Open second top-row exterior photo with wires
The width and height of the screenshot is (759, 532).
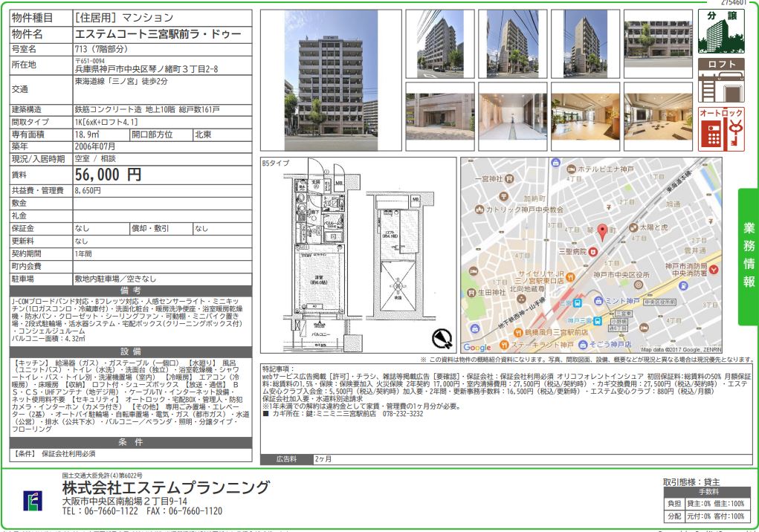513,44
